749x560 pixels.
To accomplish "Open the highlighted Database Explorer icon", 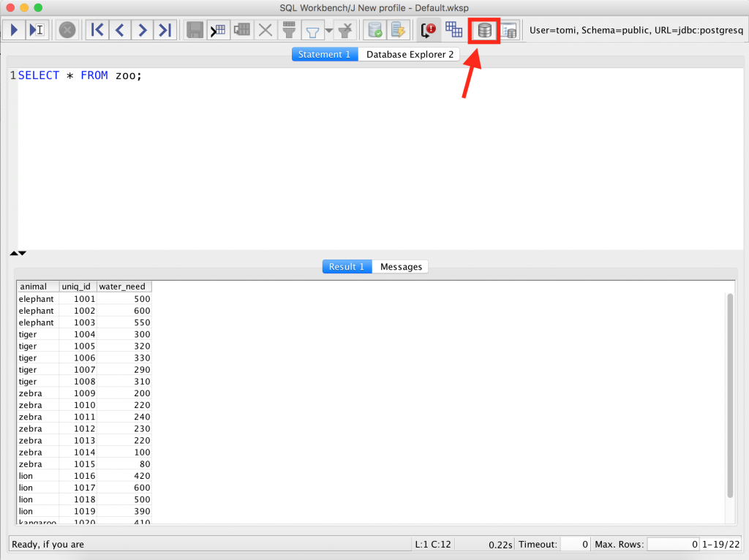I will coord(483,29).
